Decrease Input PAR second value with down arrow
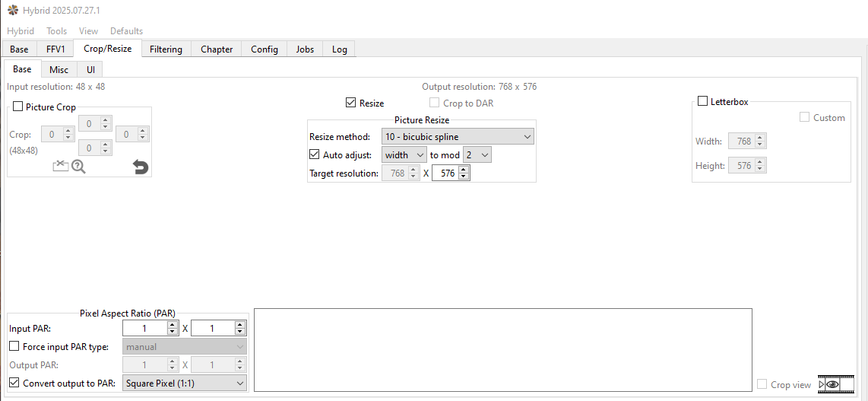The width and height of the screenshot is (868, 401). 240,332
